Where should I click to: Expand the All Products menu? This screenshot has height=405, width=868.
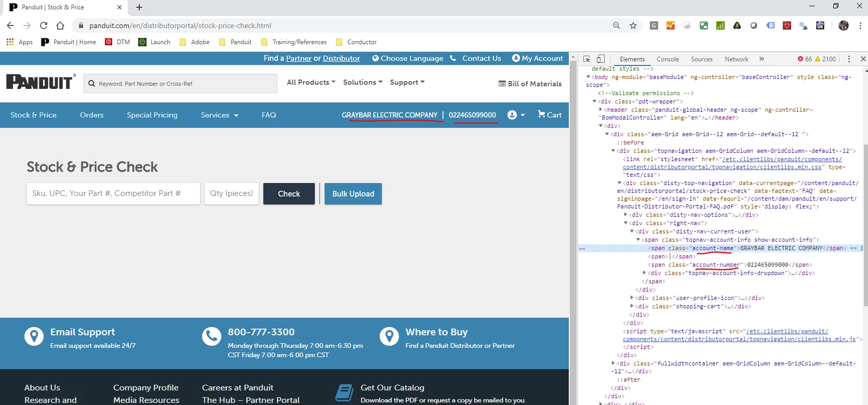[x=311, y=82]
